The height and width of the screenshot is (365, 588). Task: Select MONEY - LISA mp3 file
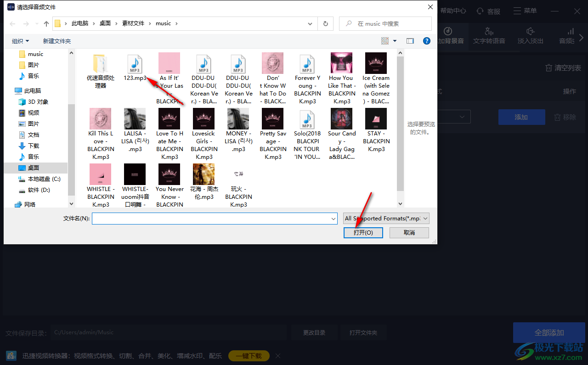(x=238, y=130)
